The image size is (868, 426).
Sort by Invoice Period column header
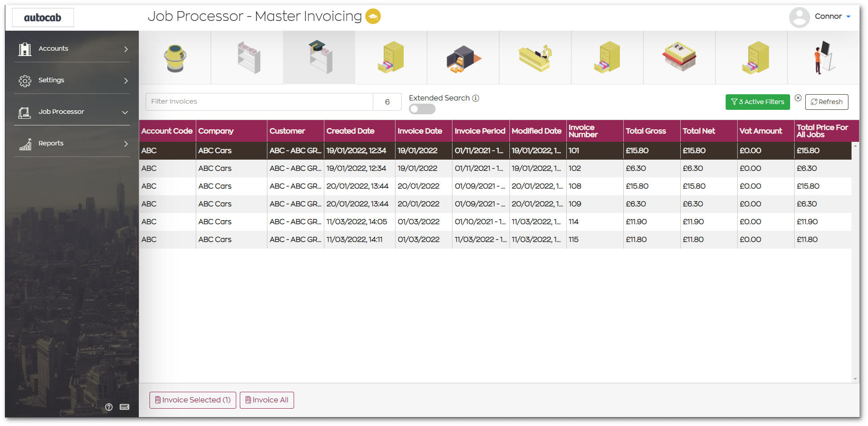click(480, 131)
